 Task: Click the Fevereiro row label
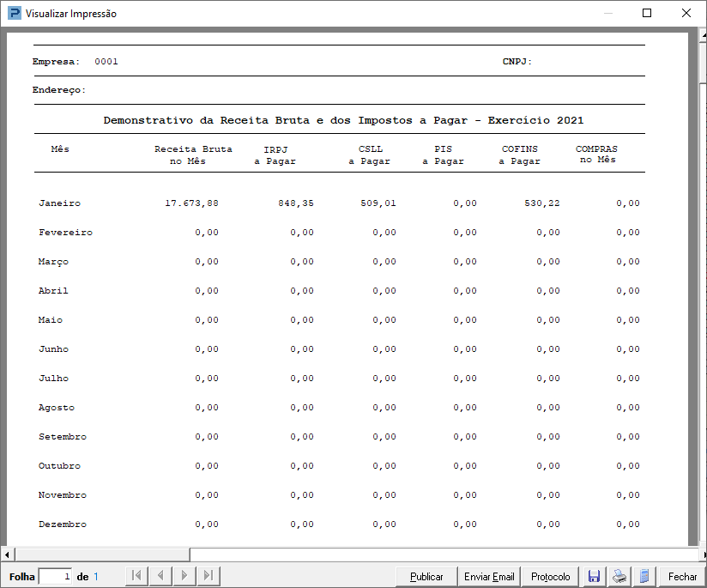[x=65, y=233]
